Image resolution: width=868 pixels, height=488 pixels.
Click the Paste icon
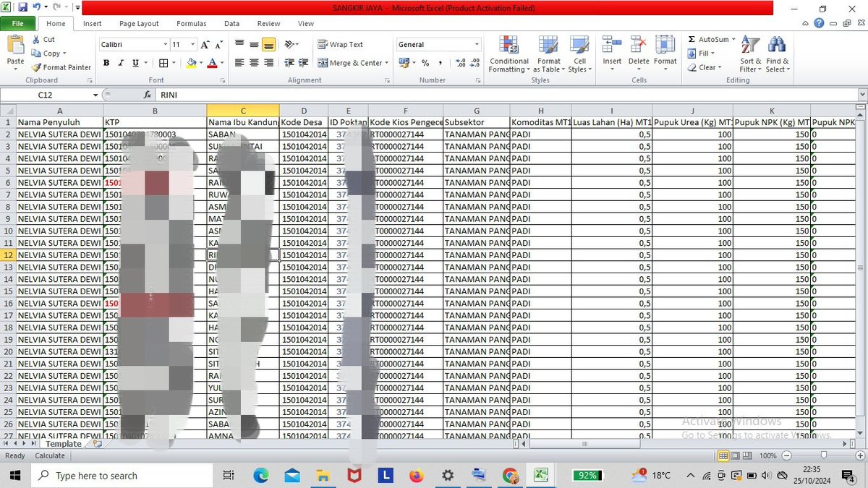click(15, 46)
